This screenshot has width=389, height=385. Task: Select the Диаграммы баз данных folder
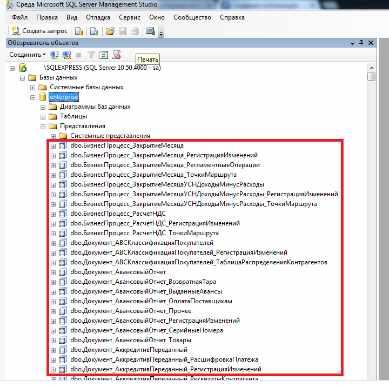click(x=95, y=107)
